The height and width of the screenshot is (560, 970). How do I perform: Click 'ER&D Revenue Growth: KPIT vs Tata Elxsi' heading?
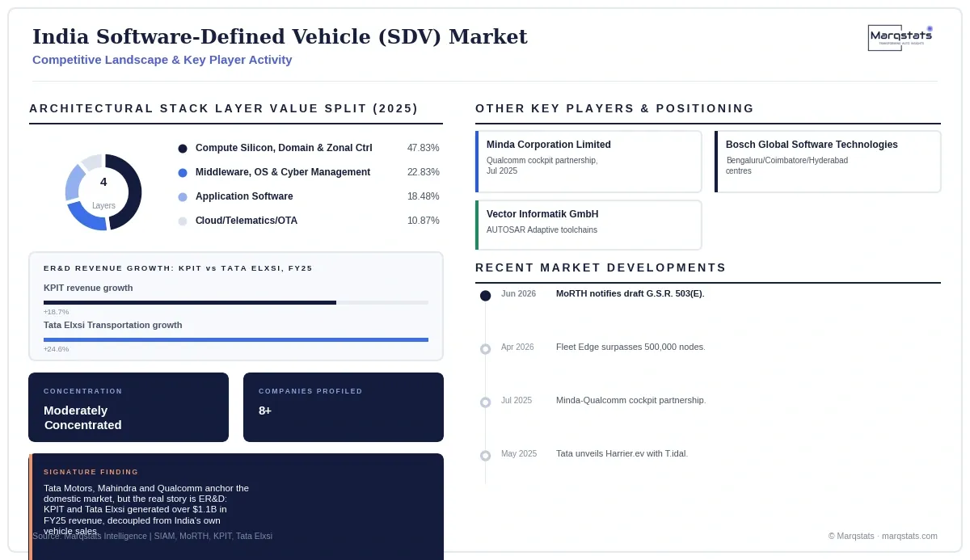click(178, 268)
